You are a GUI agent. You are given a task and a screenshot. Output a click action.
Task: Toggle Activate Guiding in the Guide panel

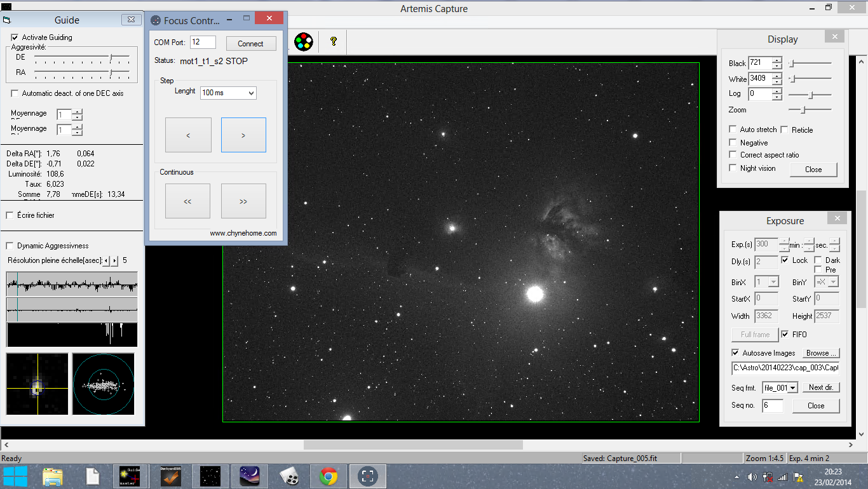tap(14, 37)
